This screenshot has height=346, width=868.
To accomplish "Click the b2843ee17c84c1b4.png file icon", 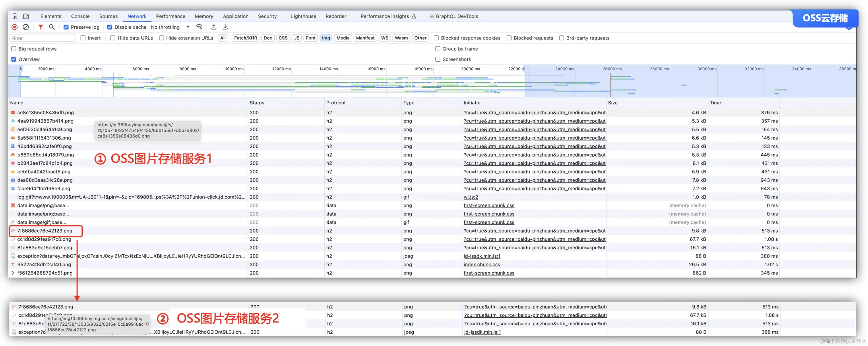I will 13,163.
